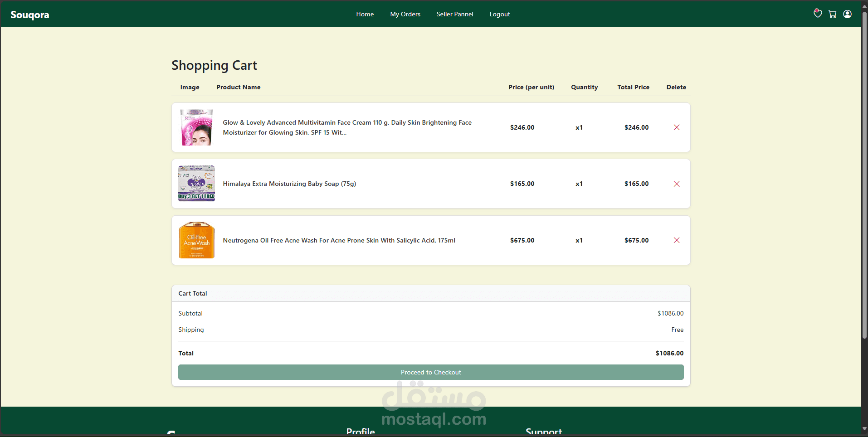Open the user profile icon
Image resolution: width=868 pixels, height=437 pixels.
tap(847, 14)
